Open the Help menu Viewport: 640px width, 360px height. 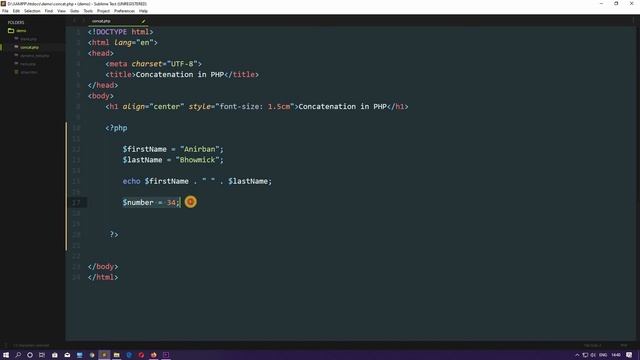coord(143,11)
